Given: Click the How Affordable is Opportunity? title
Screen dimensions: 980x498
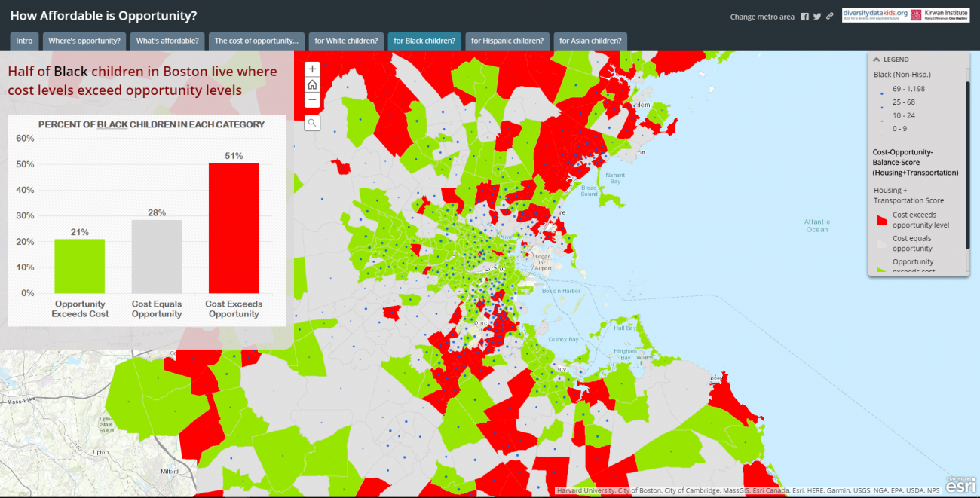Looking at the screenshot, I should [103, 15].
